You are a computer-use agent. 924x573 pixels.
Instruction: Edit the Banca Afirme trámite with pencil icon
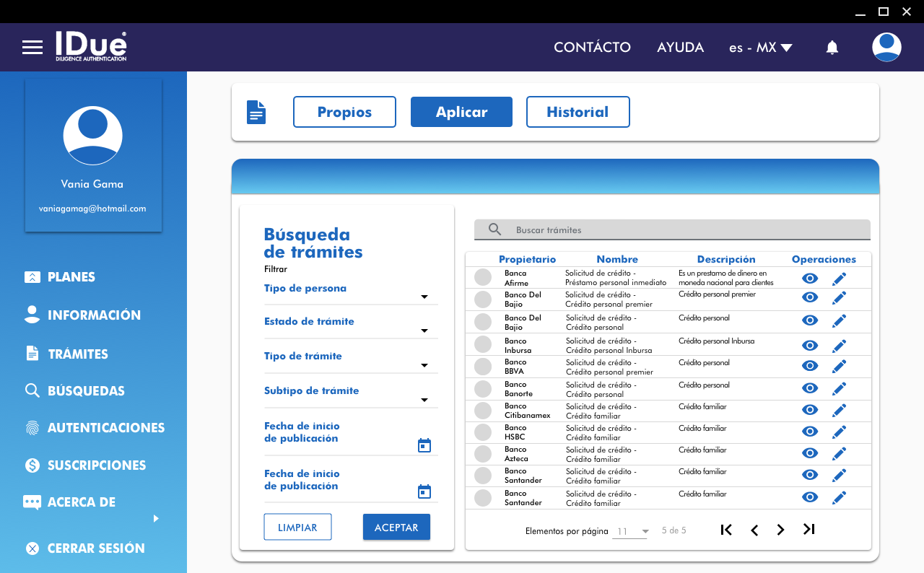tap(839, 279)
